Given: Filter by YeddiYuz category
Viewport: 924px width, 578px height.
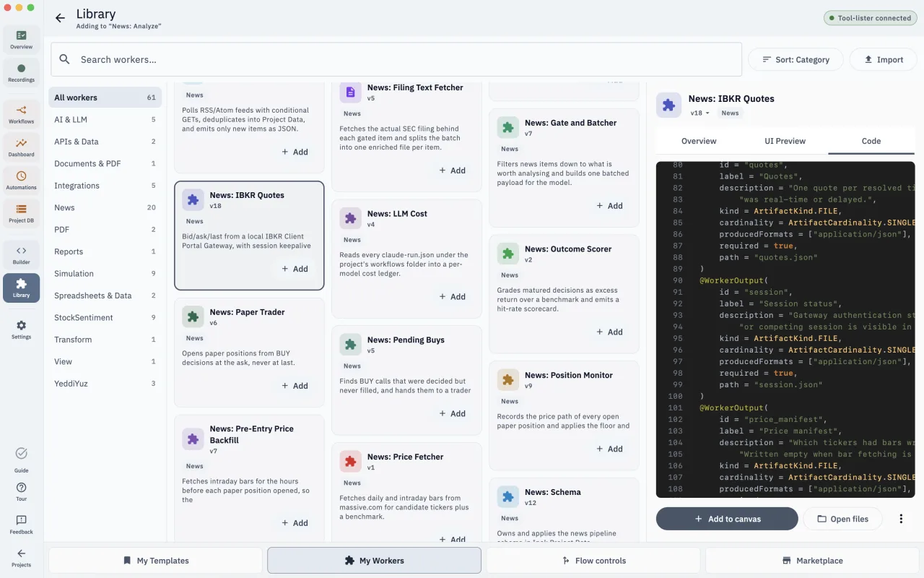Looking at the screenshot, I should [x=105, y=384].
